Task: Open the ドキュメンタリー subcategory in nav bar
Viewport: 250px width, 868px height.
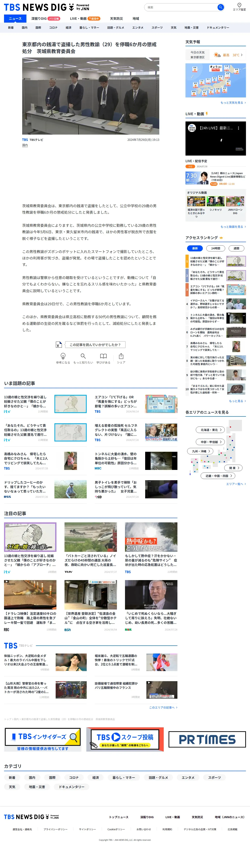Action: coord(218,28)
